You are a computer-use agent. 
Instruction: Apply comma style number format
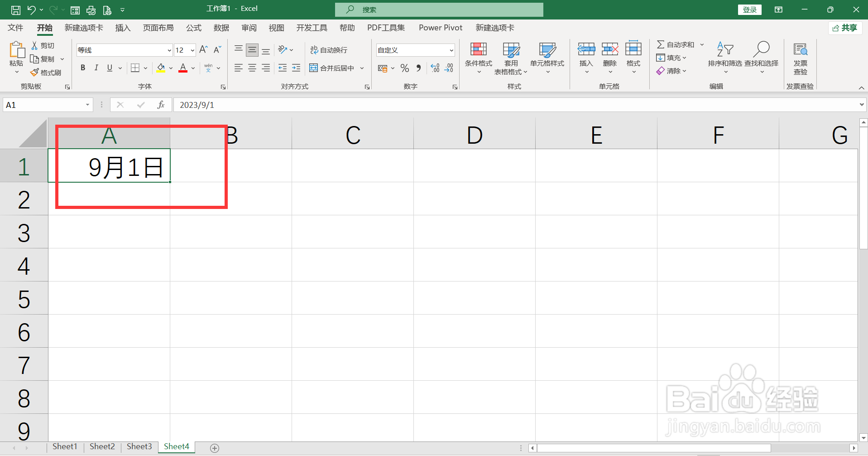click(x=419, y=68)
